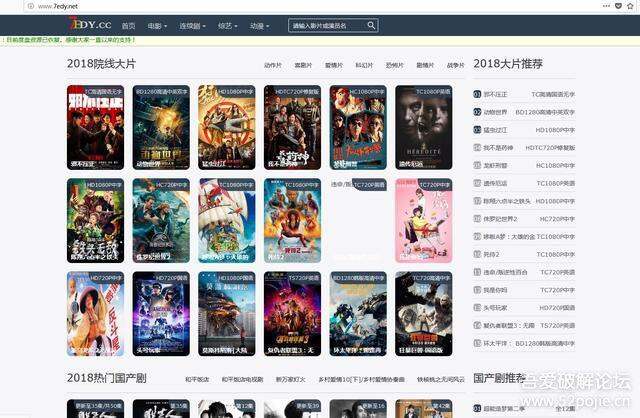The height and width of the screenshot is (418, 640).
Task: Open the 战争片 category link
Action: click(456, 65)
